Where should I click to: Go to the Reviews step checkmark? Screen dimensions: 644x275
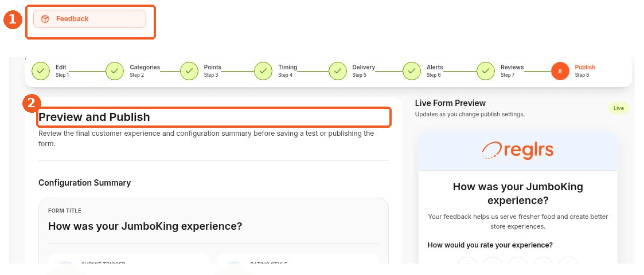click(x=486, y=71)
